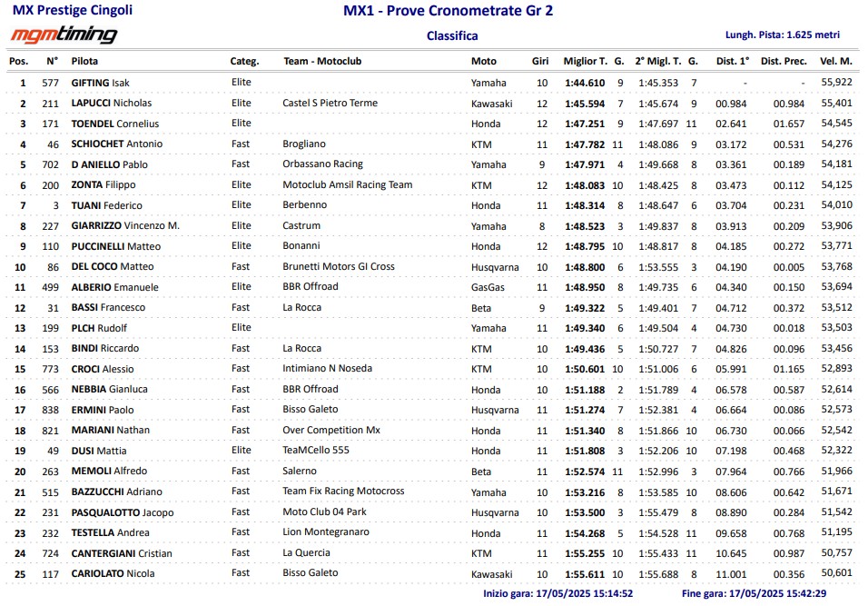Select rider 'CARIOLATO Nicola'
Image resolution: width=868 pixels, height=606 pixels.
pos(113,574)
